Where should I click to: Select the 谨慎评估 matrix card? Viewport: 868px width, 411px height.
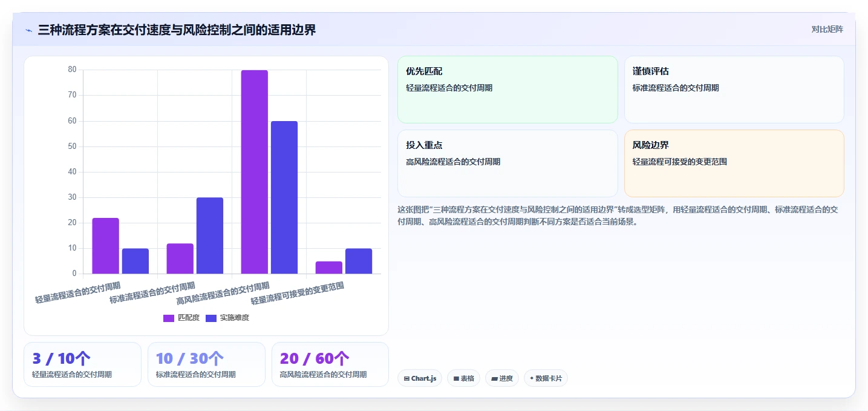734,90
